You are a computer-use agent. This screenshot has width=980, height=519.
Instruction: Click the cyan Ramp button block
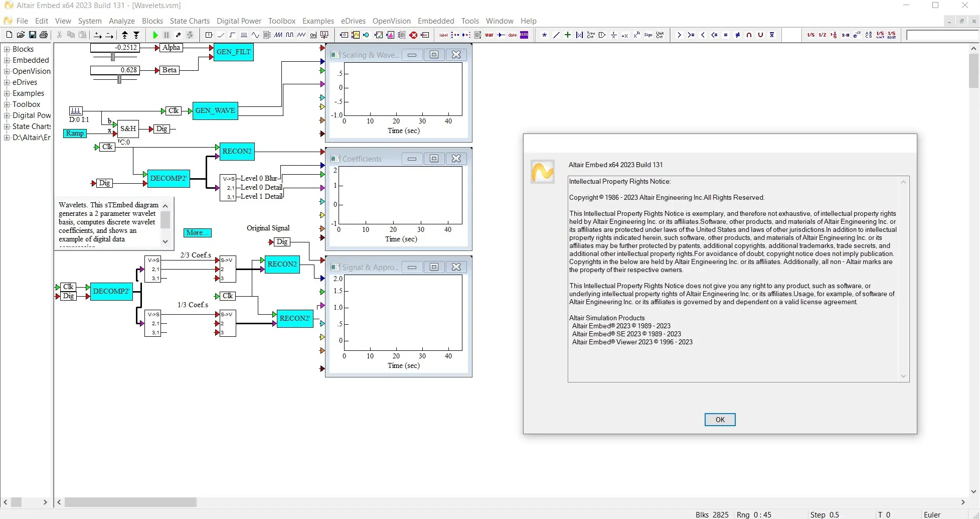pyautogui.click(x=75, y=134)
